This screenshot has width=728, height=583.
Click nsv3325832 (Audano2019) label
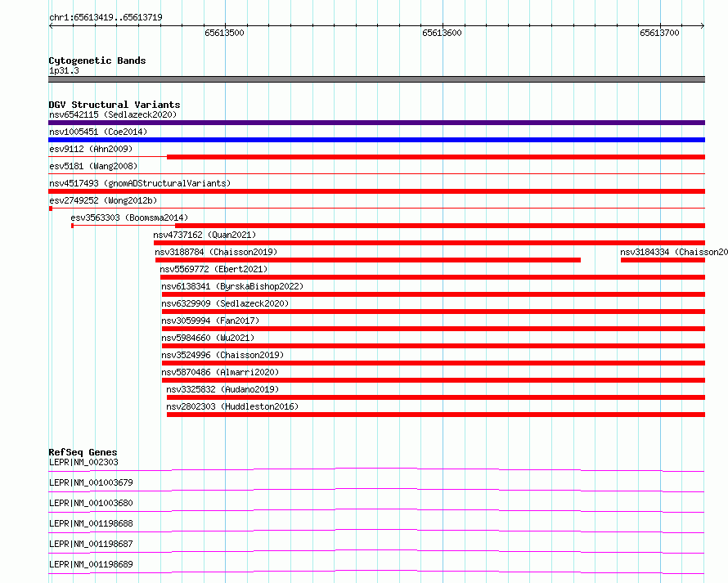click(x=222, y=389)
